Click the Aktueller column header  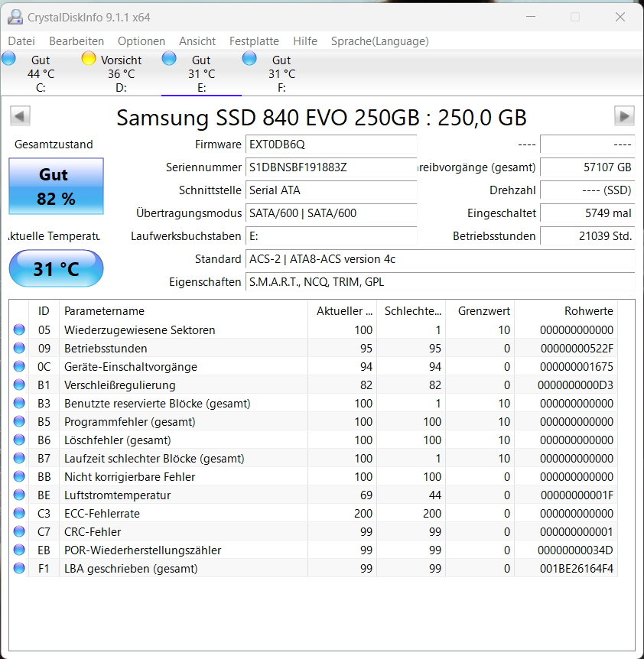click(x=342, y=311)
